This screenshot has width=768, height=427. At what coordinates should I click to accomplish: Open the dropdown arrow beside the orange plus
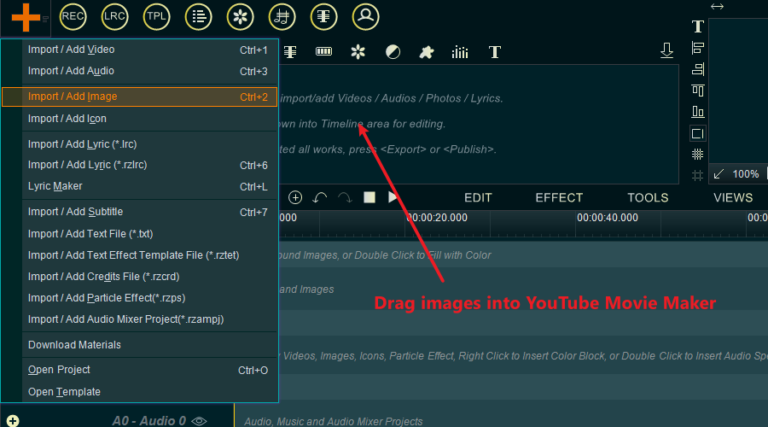[x=45, y=19]
